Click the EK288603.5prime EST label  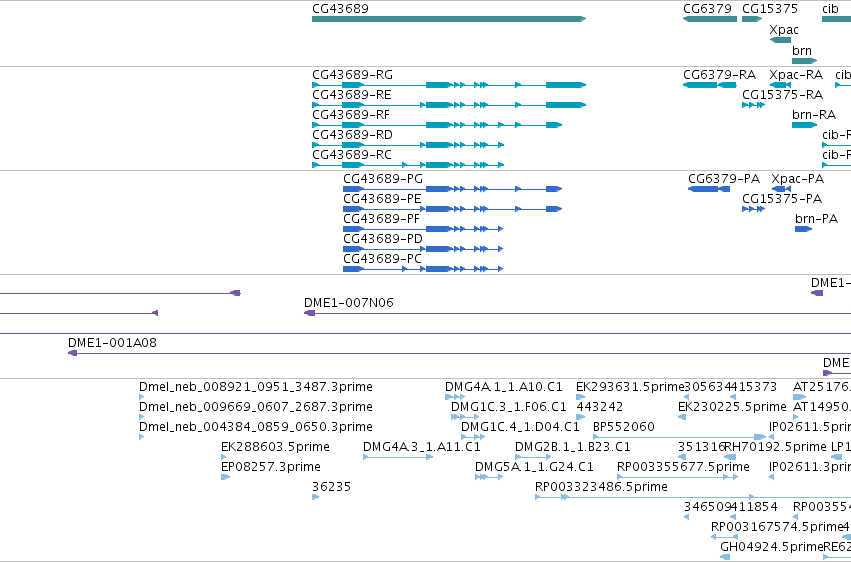(x=275, y=447)
